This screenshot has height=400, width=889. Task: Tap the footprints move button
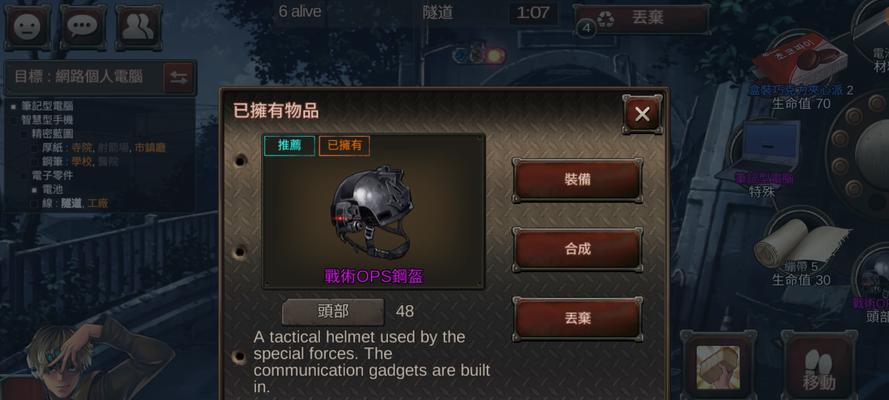coord(819,364)
